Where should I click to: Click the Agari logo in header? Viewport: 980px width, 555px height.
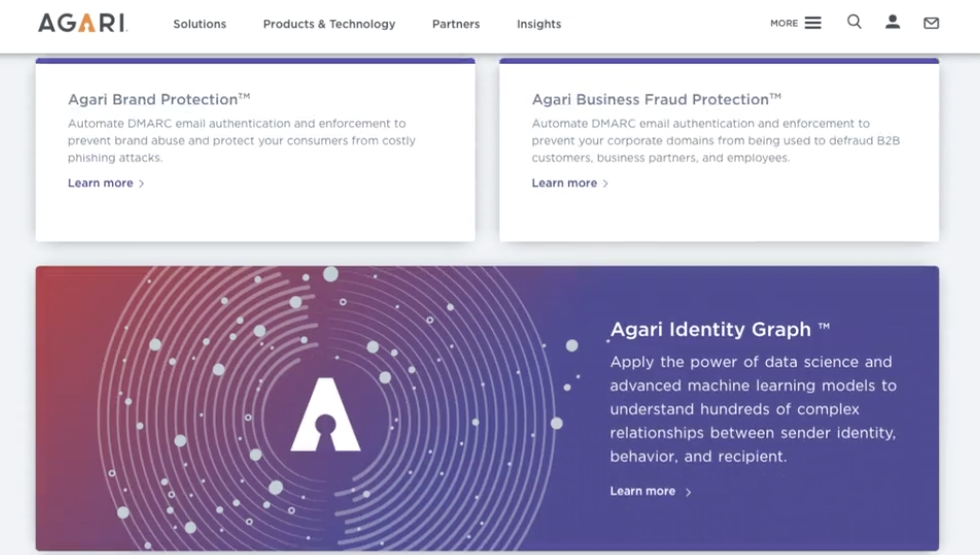83,23
